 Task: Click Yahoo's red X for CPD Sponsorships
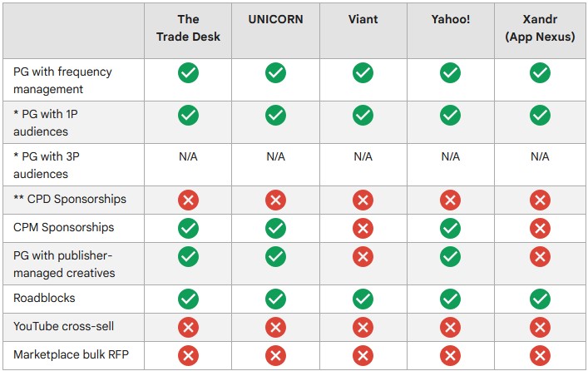click(451, 200)
